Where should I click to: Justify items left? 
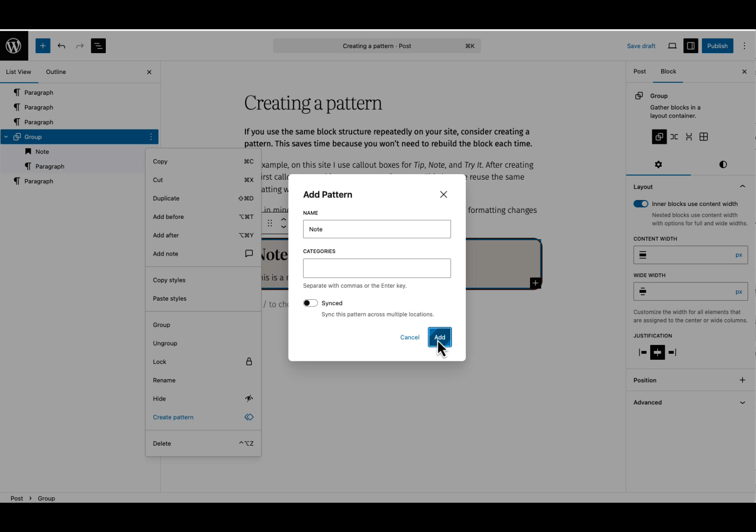643,352
